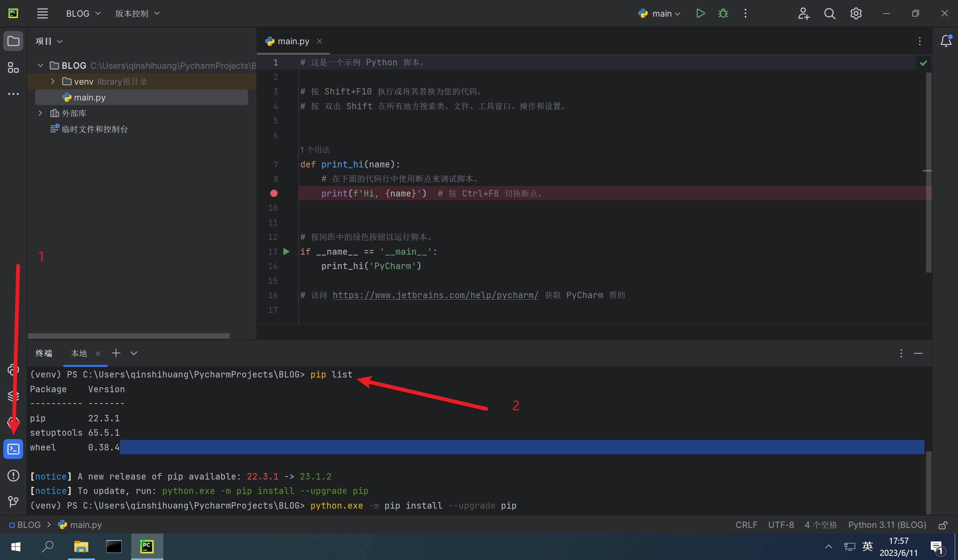The width and height of the screenshot is (958, 560).
Task: Open Windows Start menu
Action: [x=16, y=547]
